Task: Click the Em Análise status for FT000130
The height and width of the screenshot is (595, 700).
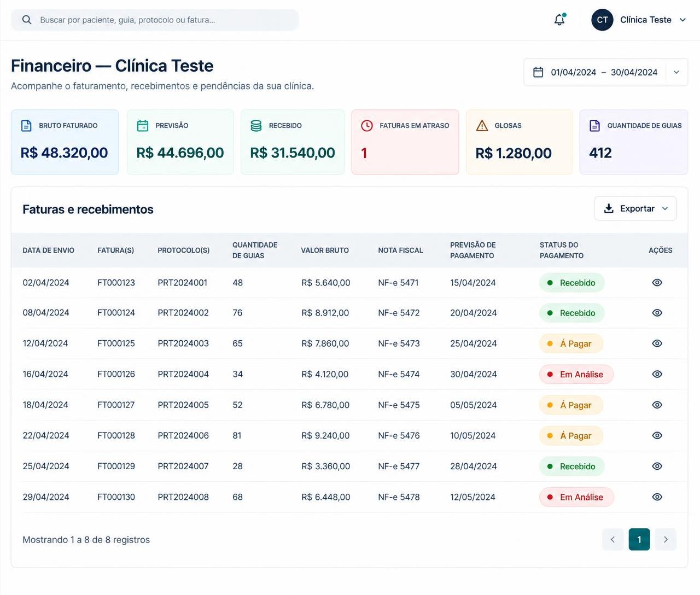Action: [x=576, y=497]
